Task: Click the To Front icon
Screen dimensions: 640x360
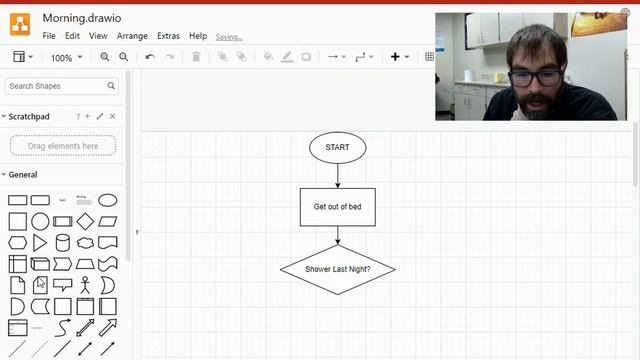Action: tap(222, 57)
